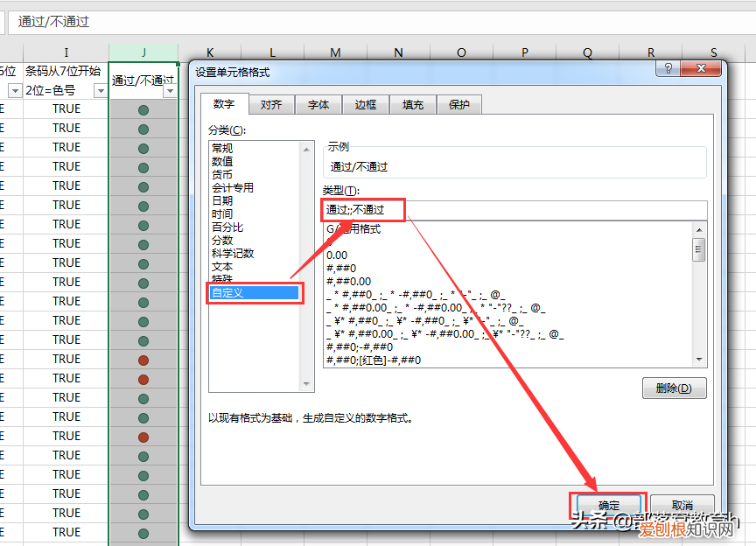
Task: Open the filter dropdown on the 条码从7位开始 column
Action: coord(101,91)
